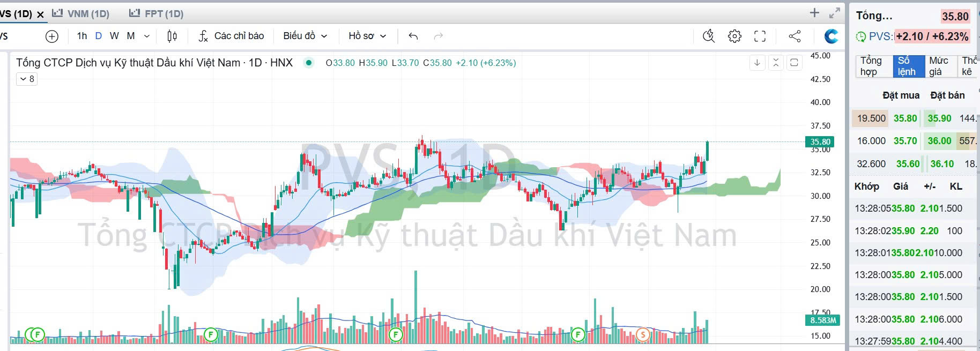Select the D daily timeframe
980x351 pixels.
pyautogui.click(x=99, y=36)
